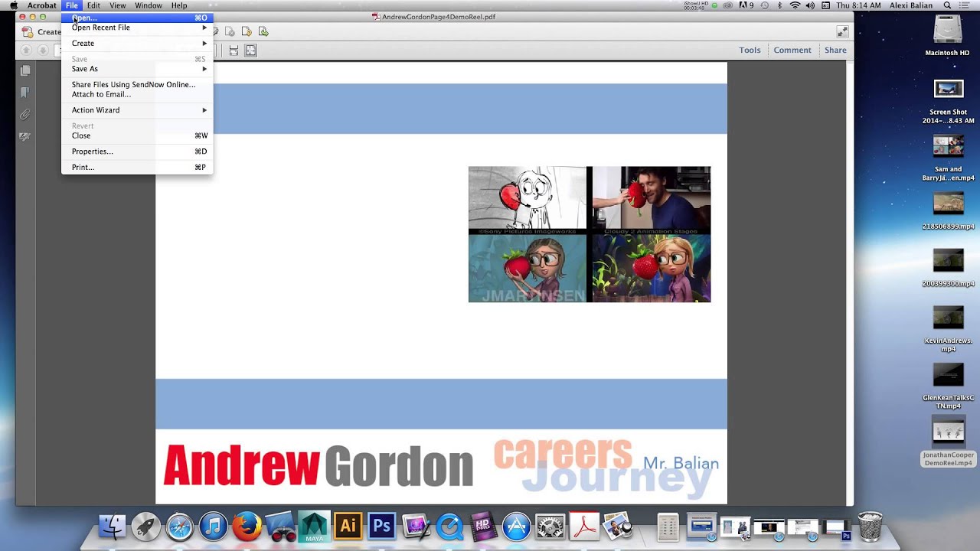Open the Help menu
This screenshot has width=980, height=551.
179,5
